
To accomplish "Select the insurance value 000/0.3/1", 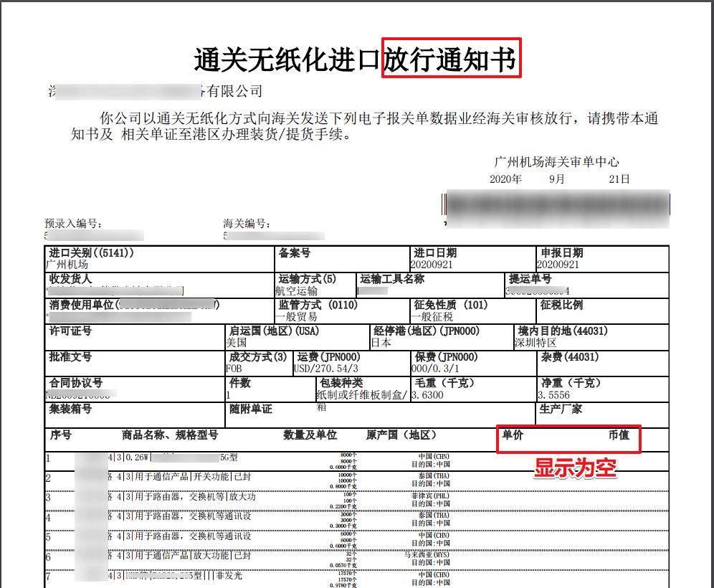I will coord(435,369).
